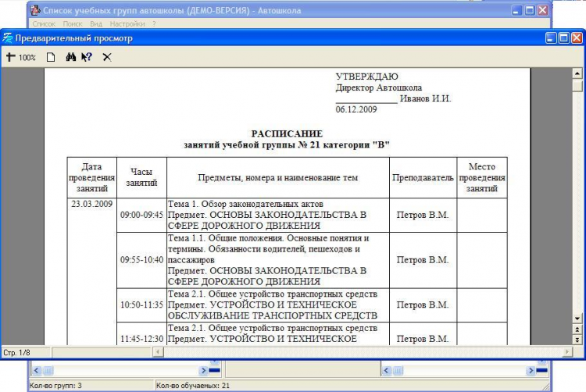This screenshot has width=586, height=392.
Task: Click the УТВЕРЖДАЮ text
Action: (x=366, y=77)
